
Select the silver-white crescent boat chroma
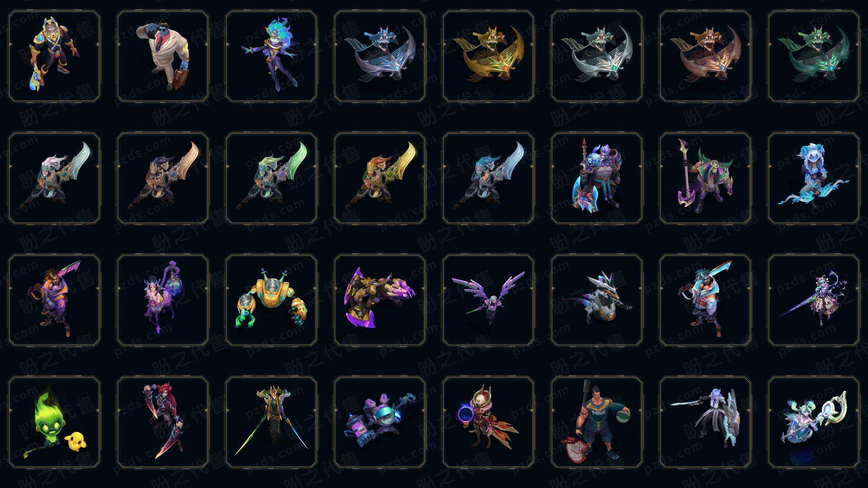click(x=597, y=56)
